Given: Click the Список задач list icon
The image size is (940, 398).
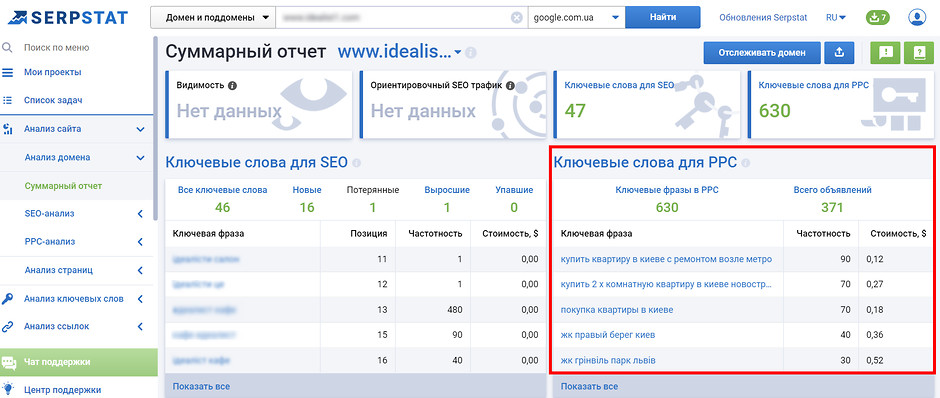Looking at the screenshot, I should tap(8, 101).
